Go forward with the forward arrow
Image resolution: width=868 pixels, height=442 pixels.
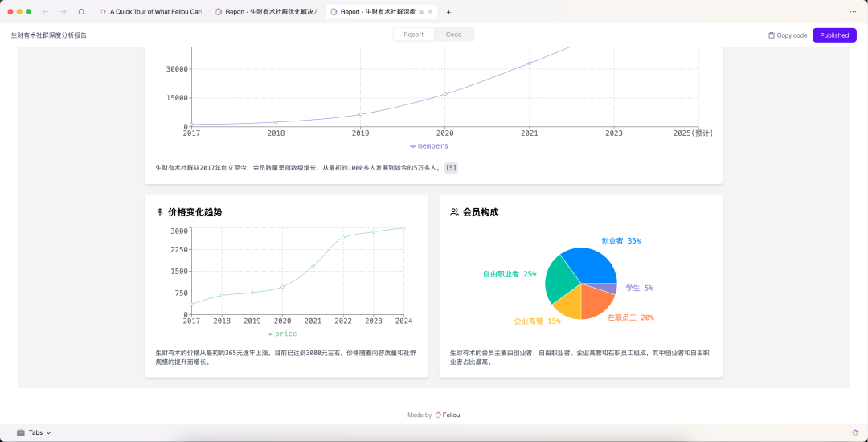point(63,11)
